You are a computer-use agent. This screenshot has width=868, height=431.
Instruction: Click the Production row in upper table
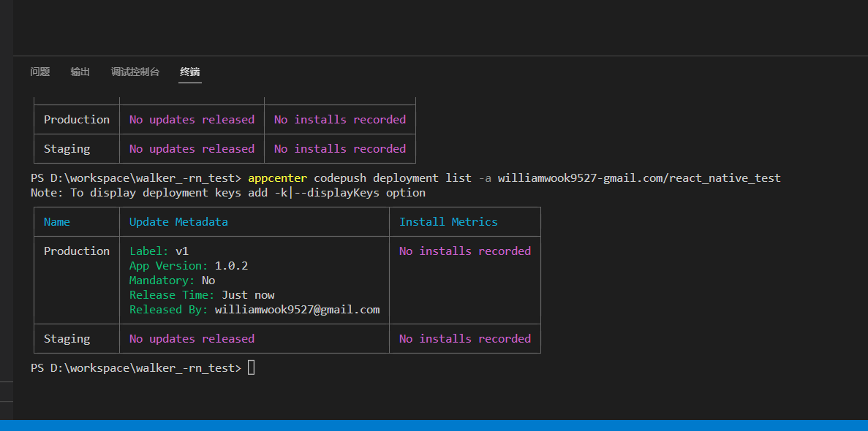tap(77, 119)
